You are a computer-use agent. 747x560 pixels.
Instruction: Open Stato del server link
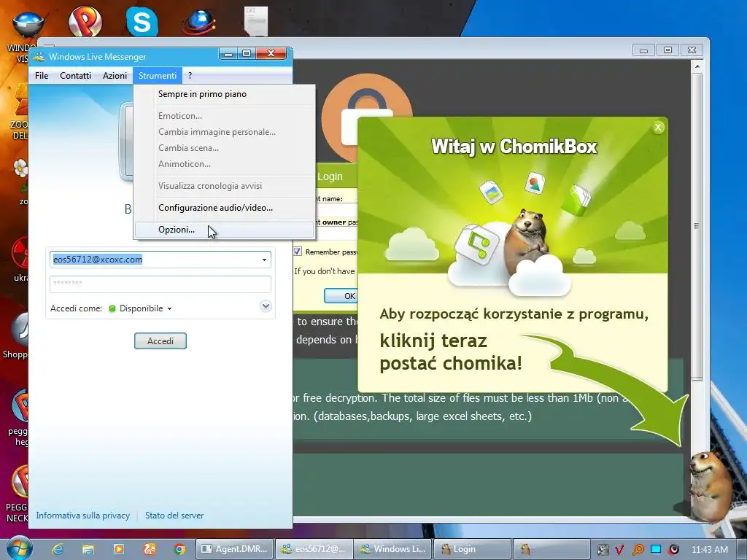[x=174, y=516]
